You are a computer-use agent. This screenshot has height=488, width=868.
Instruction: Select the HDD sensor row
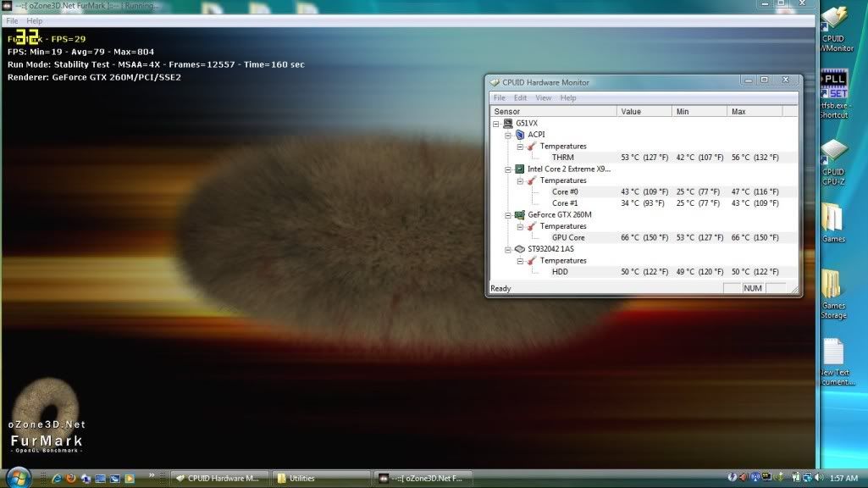[644, 272]
